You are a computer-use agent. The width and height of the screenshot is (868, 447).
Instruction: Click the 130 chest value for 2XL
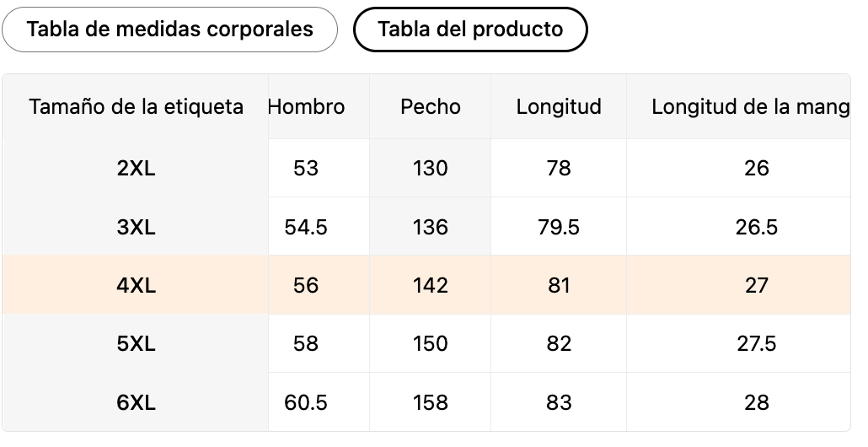click(431, 168)
